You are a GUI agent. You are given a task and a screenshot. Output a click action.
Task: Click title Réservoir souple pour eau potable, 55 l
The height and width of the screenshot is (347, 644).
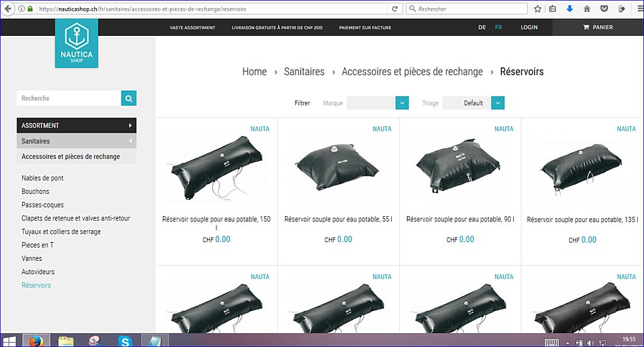point(338,219)
